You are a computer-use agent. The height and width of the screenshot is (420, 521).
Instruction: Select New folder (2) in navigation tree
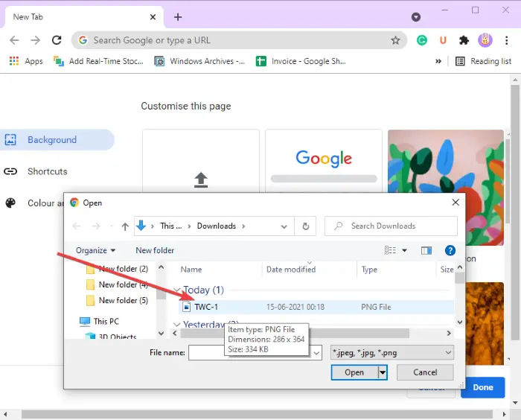[117, 269]
